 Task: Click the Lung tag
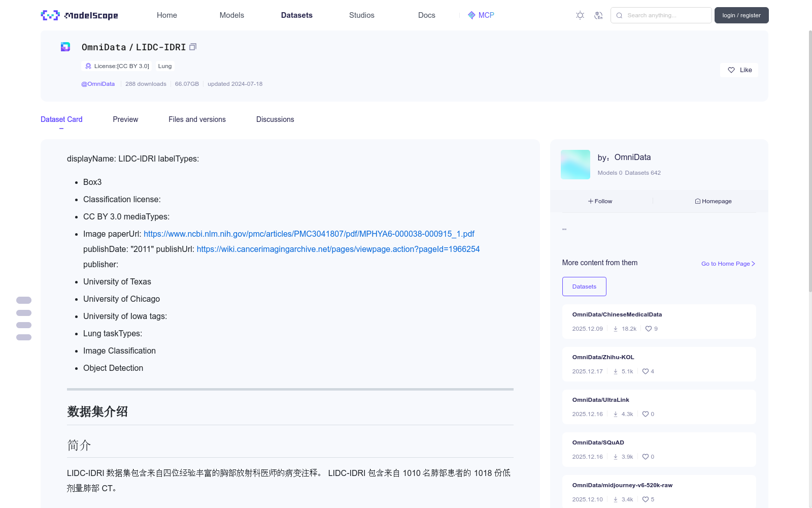tap(165, 66)
